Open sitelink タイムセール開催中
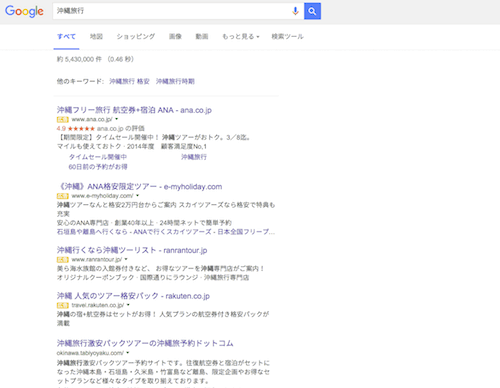This screenshot has width=500, height=388. 98,157
